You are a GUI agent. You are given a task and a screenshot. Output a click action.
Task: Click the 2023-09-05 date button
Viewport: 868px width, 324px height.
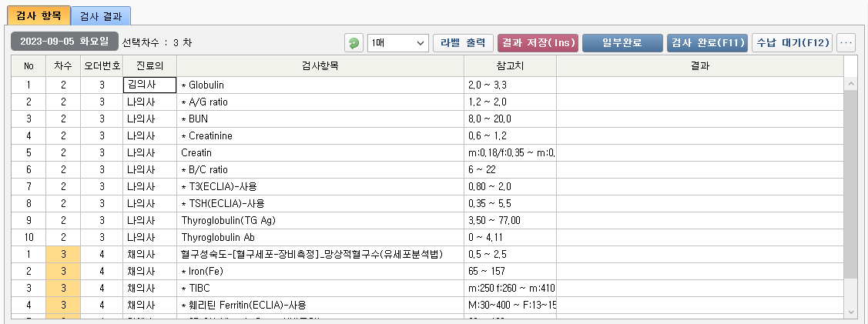(65, 42)
